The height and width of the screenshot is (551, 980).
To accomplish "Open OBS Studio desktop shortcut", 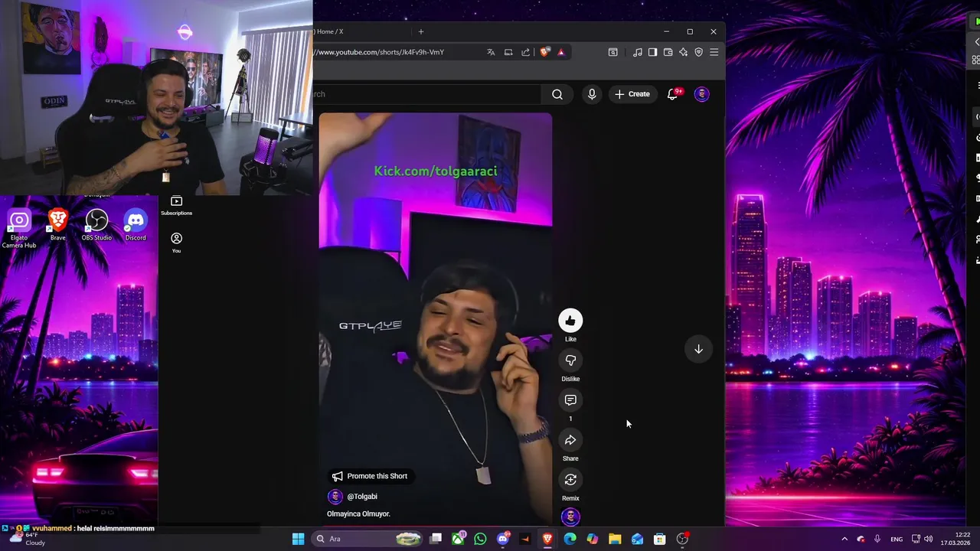I will (96, 226).
